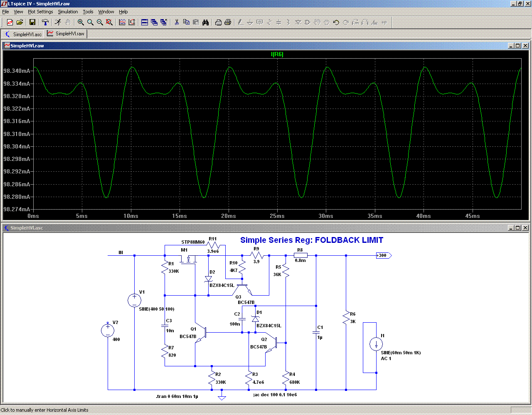Click the 25ms horizontal axis label

pos(277,216)
